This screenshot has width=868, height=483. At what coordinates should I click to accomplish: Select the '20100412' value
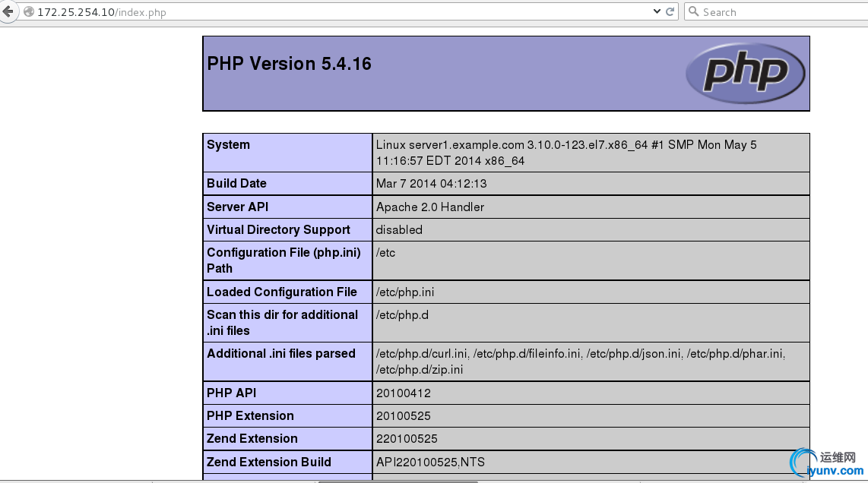(x=404, y=393)
